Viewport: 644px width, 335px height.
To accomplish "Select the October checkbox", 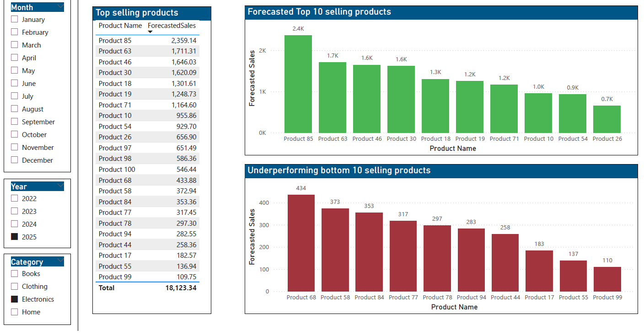I will click(x=15, y=134).
